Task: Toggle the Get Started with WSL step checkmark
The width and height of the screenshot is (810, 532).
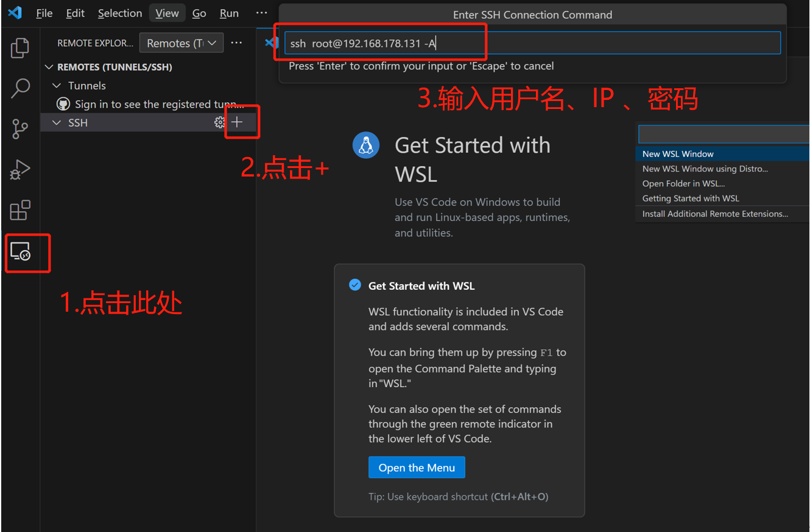Action: (x=354, y=285)
